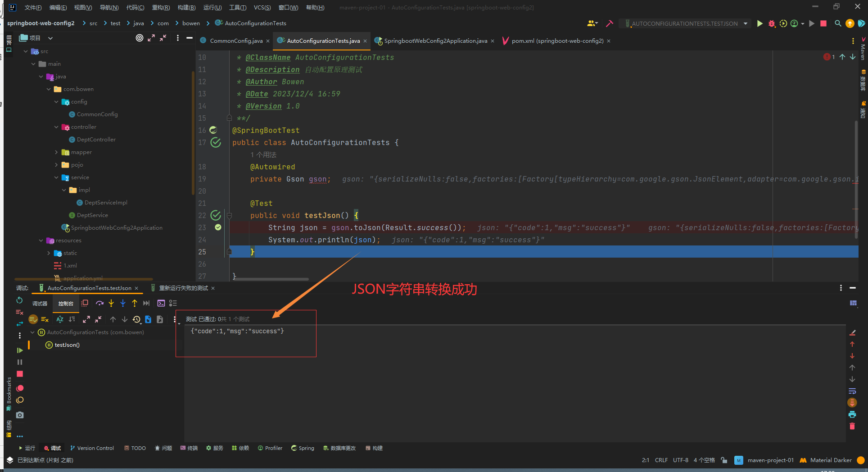The height and width of the screenshot is (472, 868).
Task: Click the UTF-8 encoding status
Action: coord(680,460)
